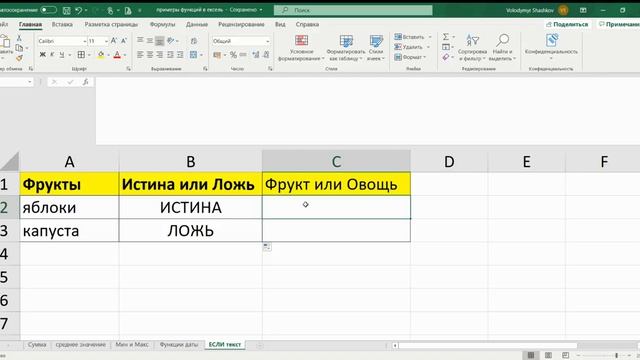This screenshot has width=640, height=360.
Task: Click the Borders grid icon
Action: [x=81, y=55]
